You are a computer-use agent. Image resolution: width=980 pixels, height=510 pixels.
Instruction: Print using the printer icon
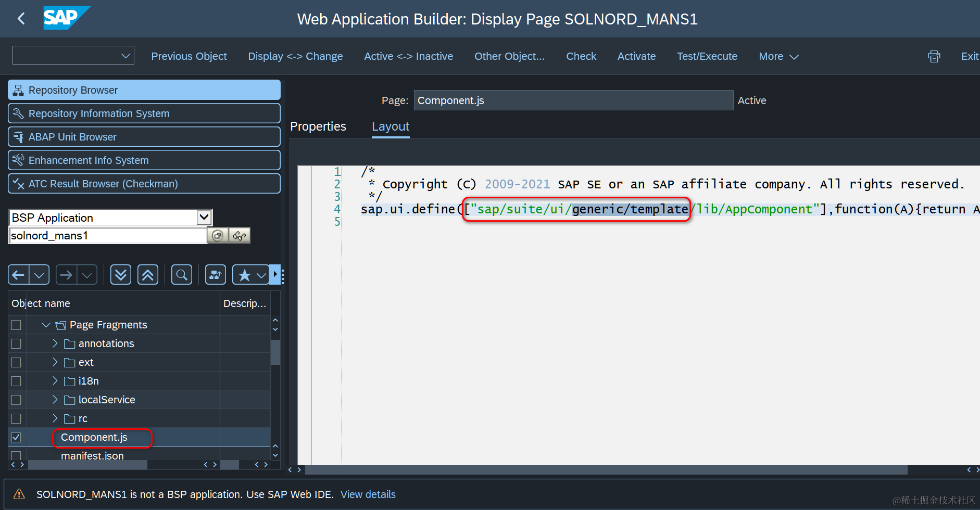click(934, 56)
